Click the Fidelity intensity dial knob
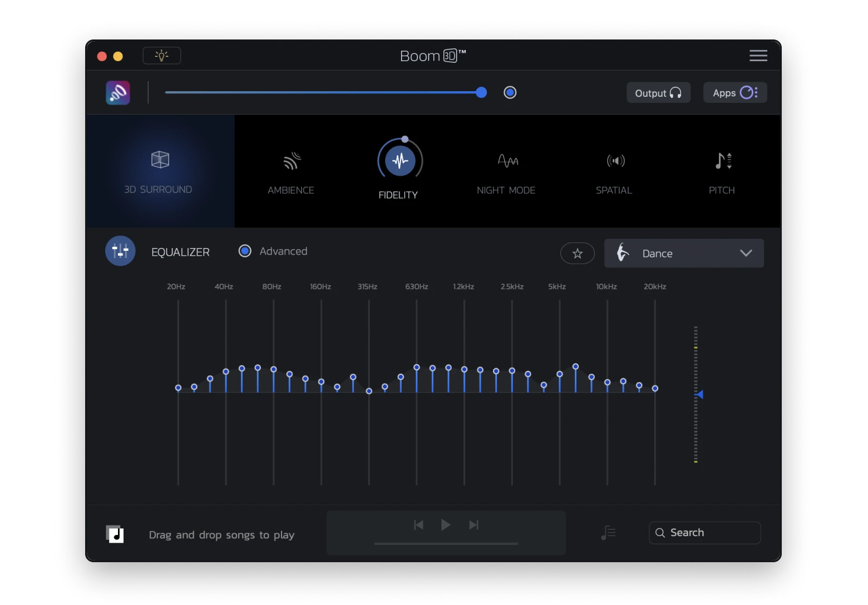Image resolution: width=868 pixels, height=605 pixels. [x=405, y=139]
